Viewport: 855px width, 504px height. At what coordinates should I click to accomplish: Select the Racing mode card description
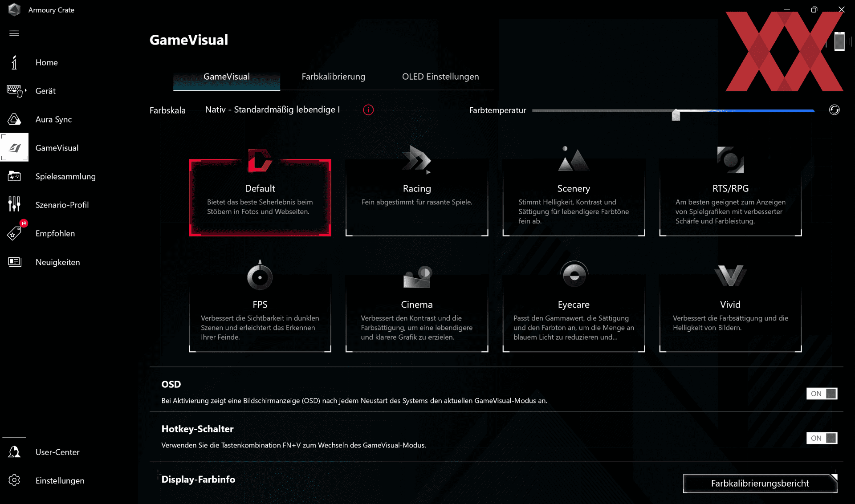[x=417, y=202]
